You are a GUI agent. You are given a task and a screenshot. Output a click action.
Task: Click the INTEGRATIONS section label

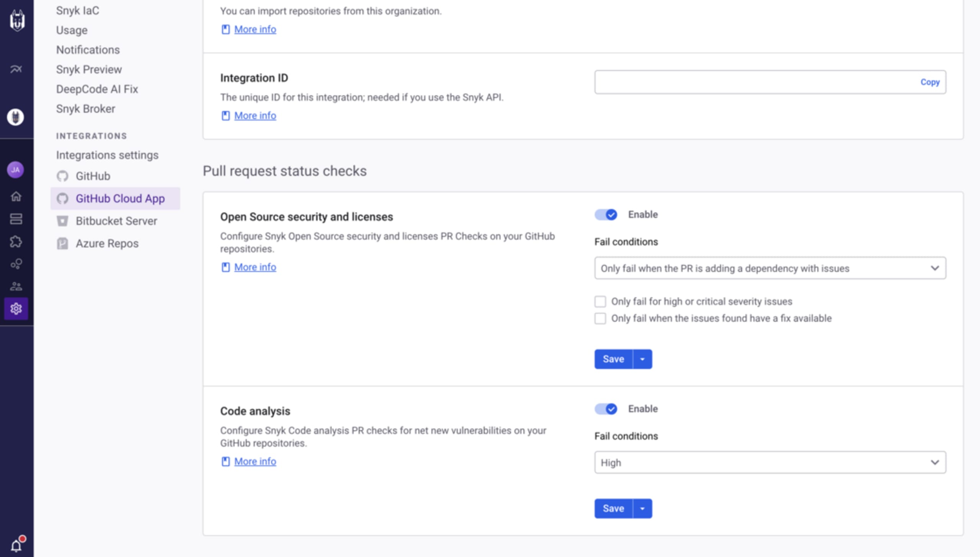point(91,136)
